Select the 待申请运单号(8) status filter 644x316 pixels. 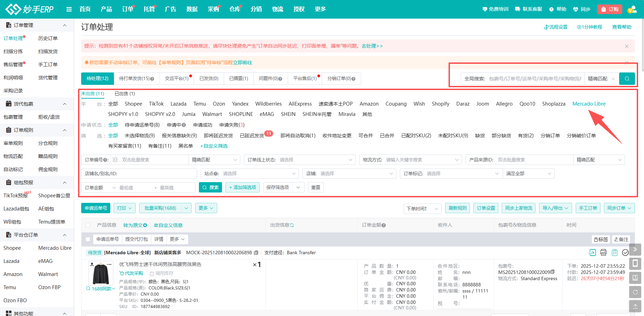point(142,125)
